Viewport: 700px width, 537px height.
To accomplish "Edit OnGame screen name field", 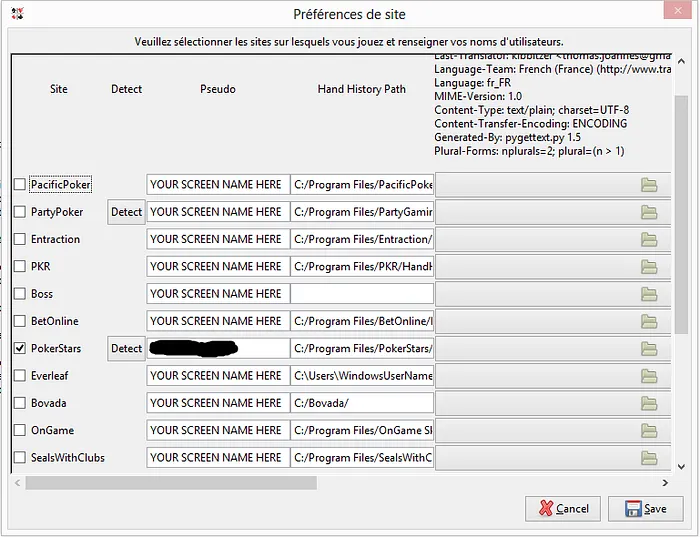I will 218,430.
